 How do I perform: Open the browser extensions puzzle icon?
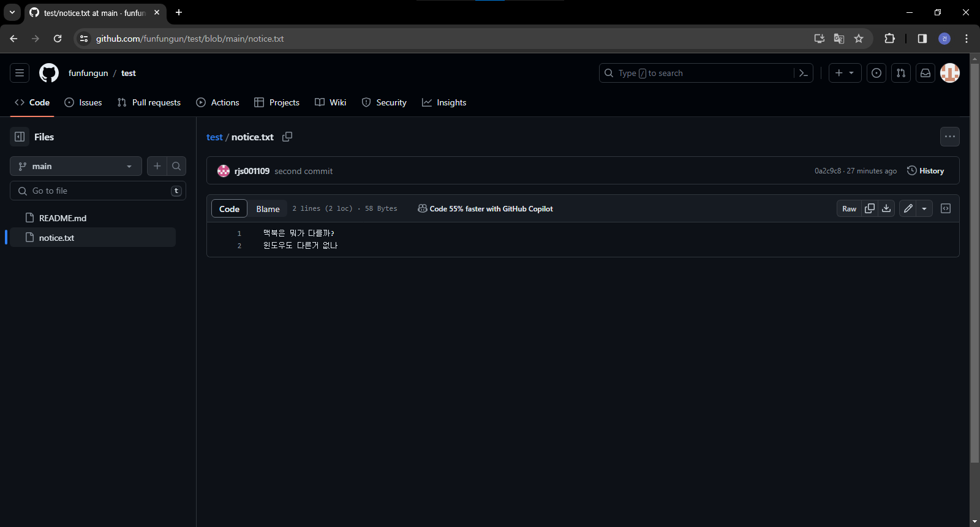889,39
